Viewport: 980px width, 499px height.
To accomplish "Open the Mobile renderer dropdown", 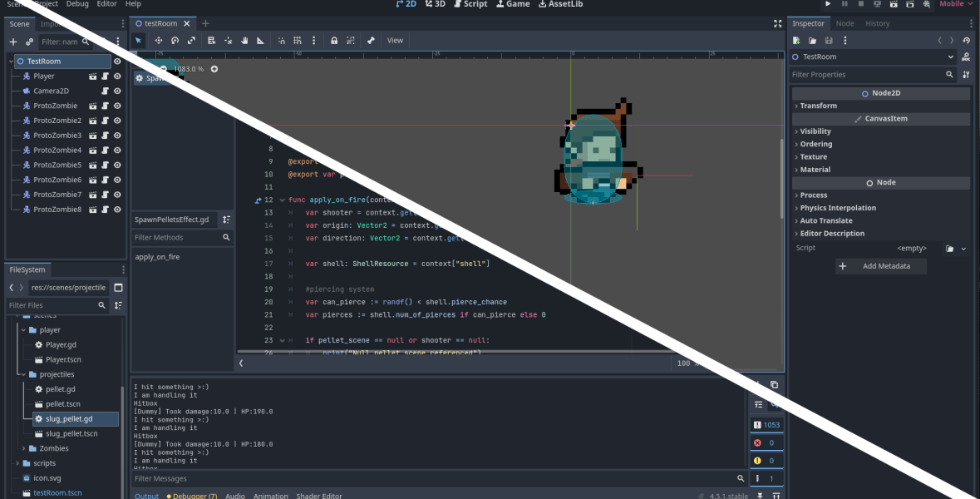I will [x=956, y=4].
